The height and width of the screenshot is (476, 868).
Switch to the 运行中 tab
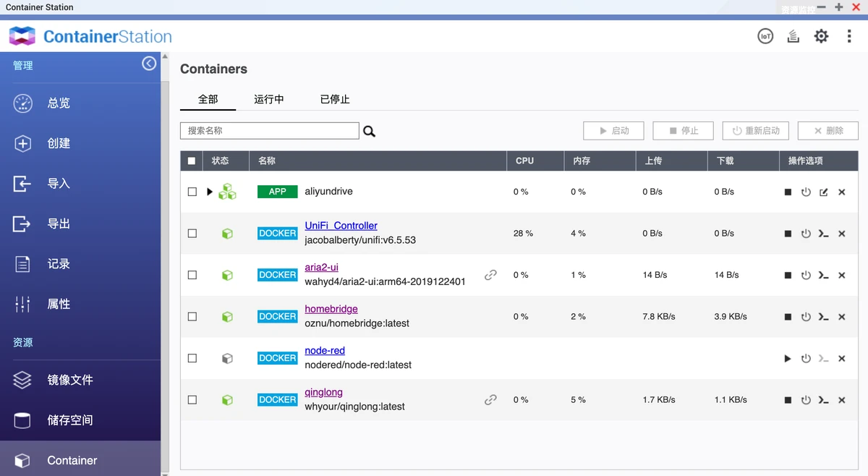[269, 99]
